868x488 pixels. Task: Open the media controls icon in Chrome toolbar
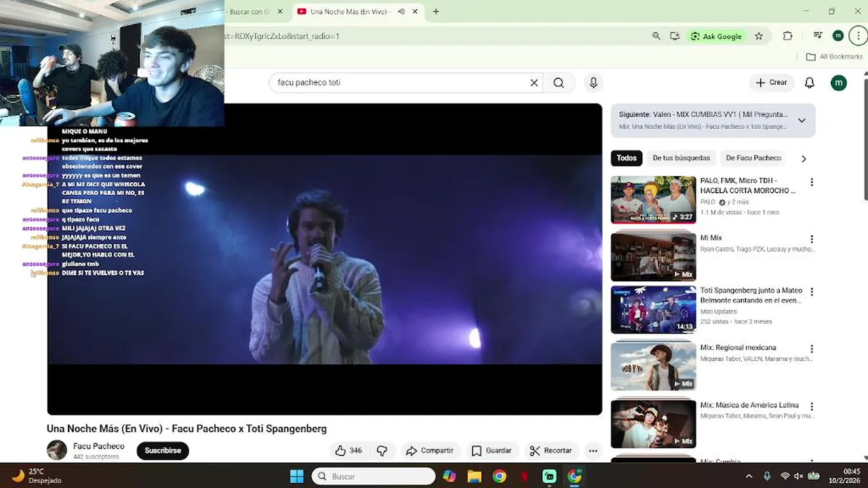pos(818,36)
